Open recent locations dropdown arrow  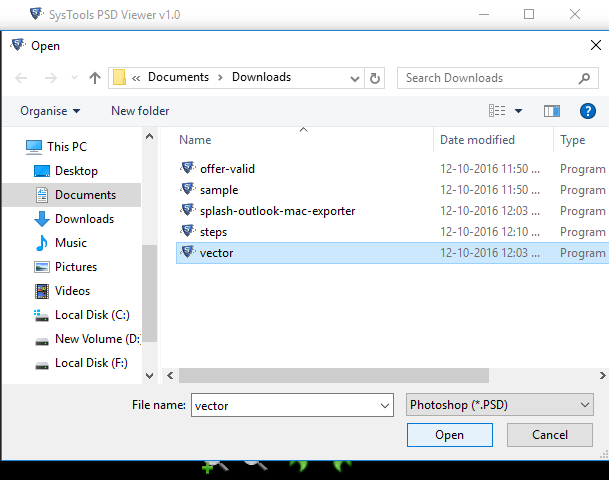75,78
